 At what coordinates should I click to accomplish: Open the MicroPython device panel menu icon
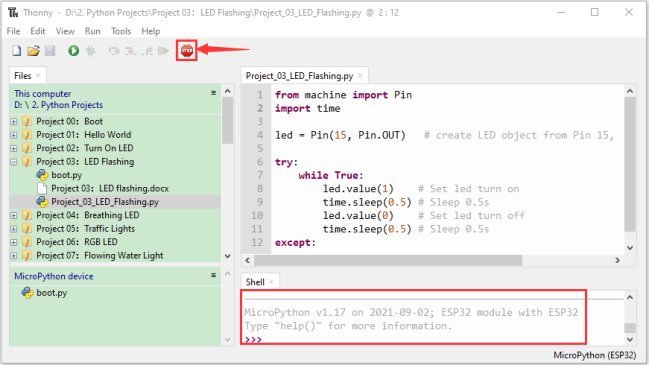pos(213,275)
